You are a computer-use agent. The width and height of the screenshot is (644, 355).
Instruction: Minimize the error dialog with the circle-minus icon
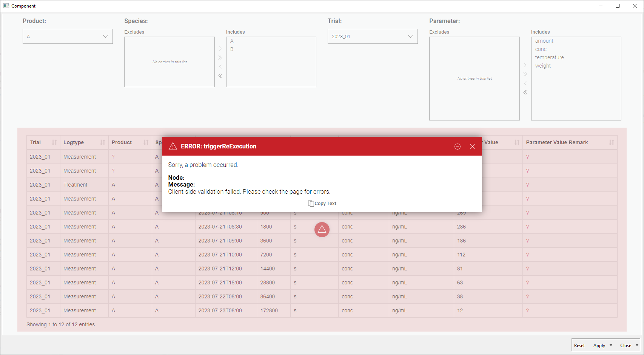click(x=457, y=147)
